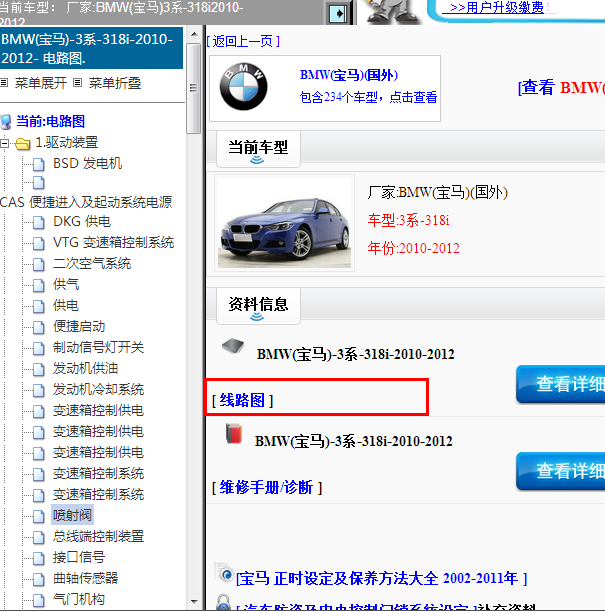Select CAS 便捷进入及起动系统电源 tree item

point(86,202)
